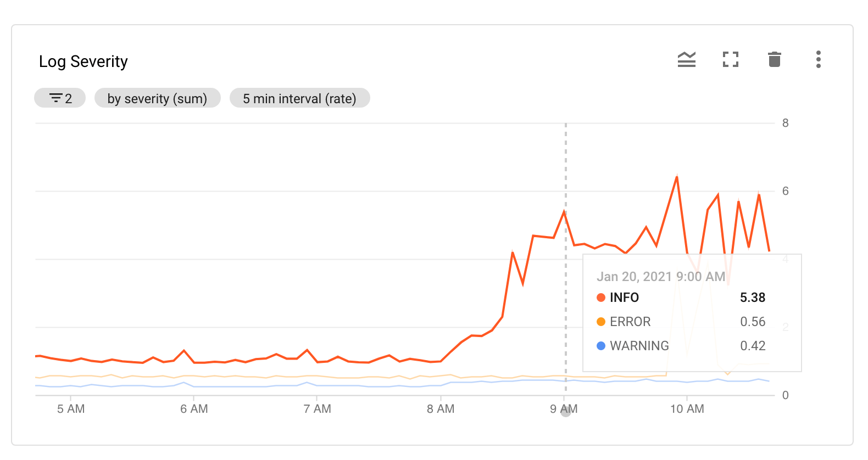Click the WARNING blue dot in tooltip
The height and width of the screenshot is (460, 868).
(x=600, y=346)
